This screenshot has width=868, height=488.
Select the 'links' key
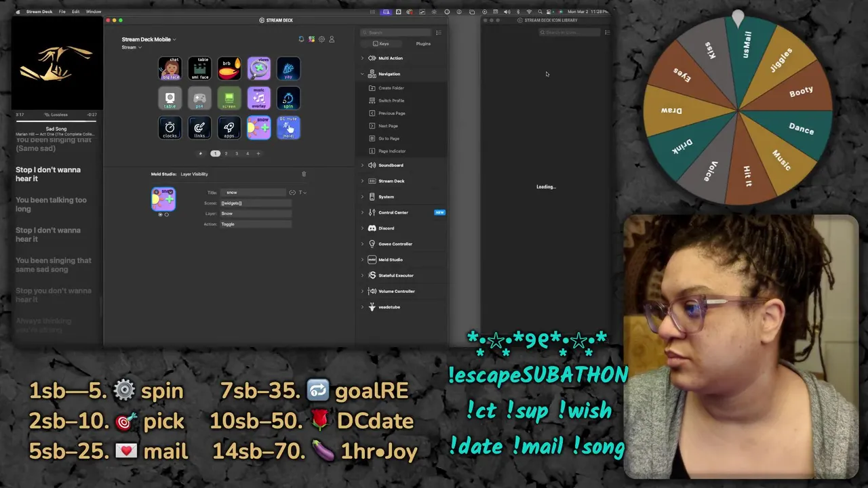(199, 128)
